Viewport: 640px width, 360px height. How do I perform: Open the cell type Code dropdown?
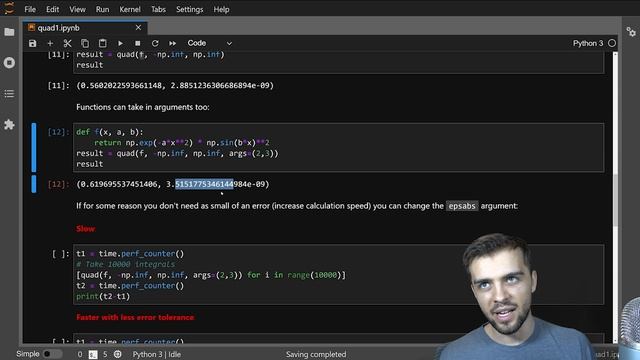click(209, 43)
